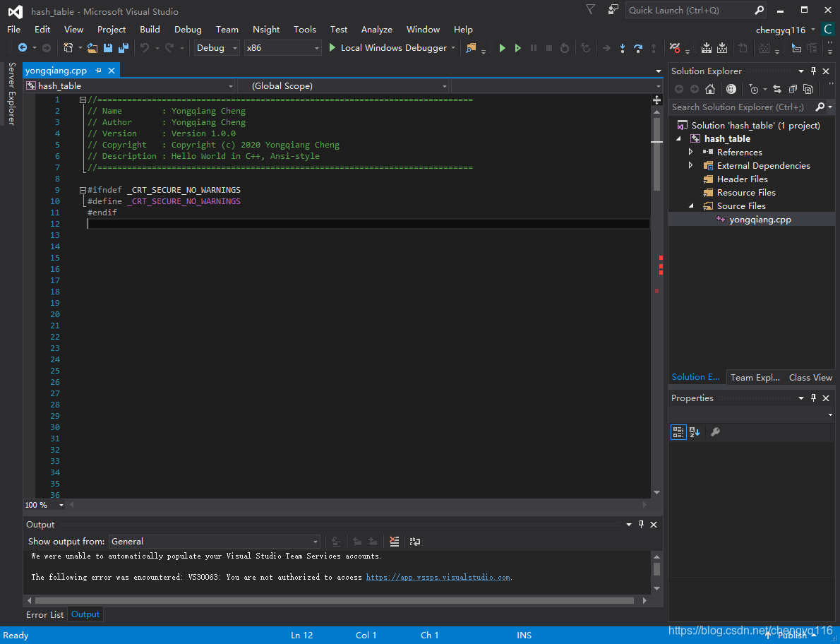The height and width of the screenshot is (644, 840).
Task: Close the yongqiang.cpp editor tab
Action: point(112,70)
